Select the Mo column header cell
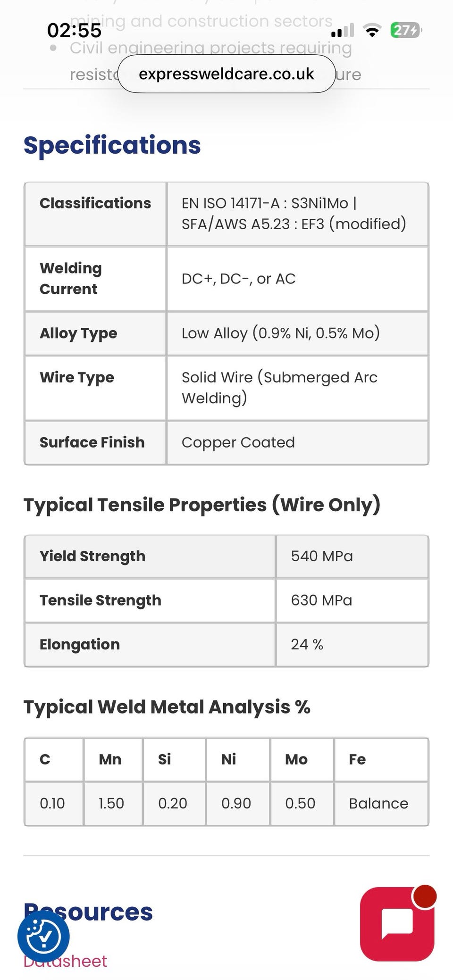 click(x=302, y=759)
